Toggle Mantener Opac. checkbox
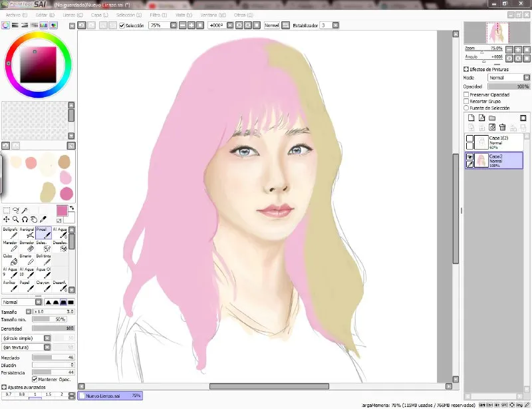 35,379
